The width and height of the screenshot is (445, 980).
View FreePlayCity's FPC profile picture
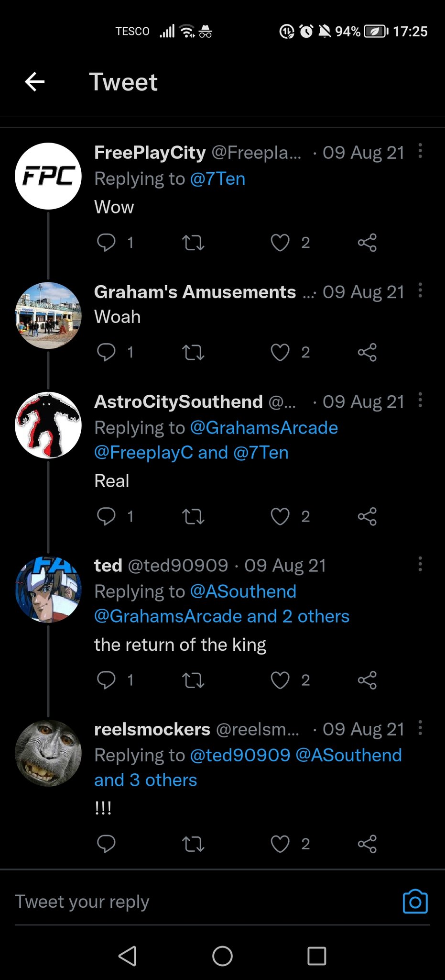pyautogui.click(x=48, y=176)
